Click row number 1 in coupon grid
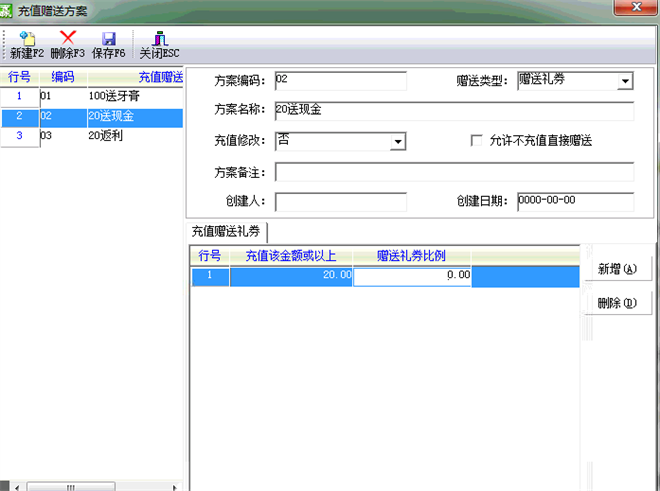660x491 pixels. point(210,276)
